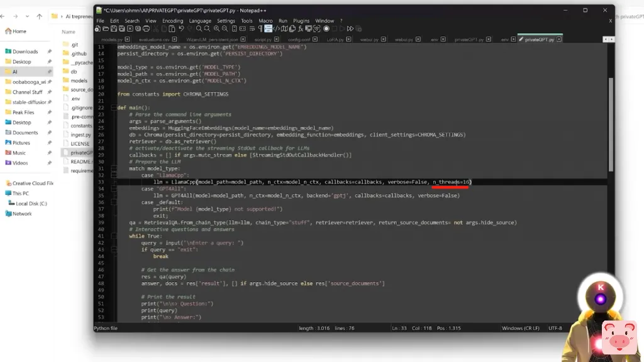The image size is (644, 362).
Task: Switch to the script.py tab
Action: [x=263, y=40]
